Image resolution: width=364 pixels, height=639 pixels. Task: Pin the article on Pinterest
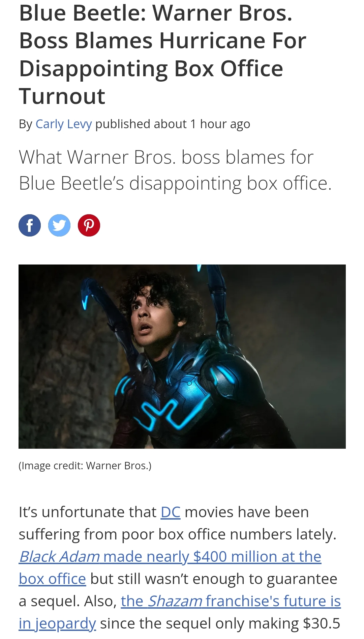[x=89, y=225]
